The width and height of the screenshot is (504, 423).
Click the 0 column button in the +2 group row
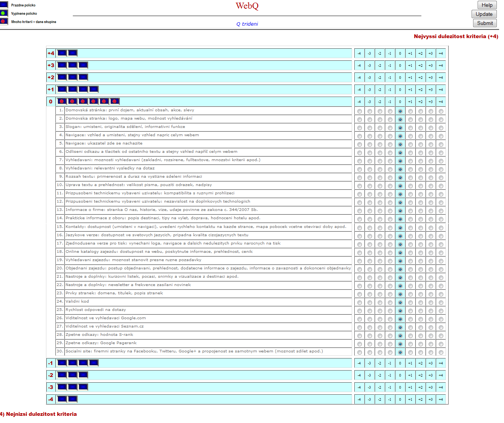click(400, 77)
